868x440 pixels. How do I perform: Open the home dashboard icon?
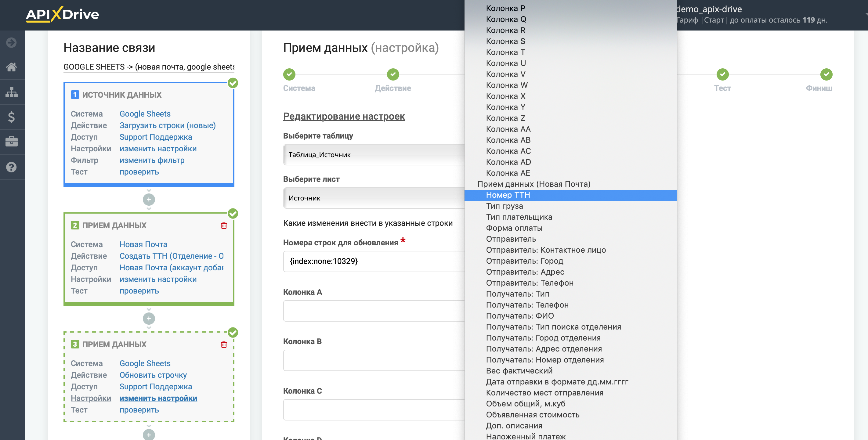pyautogui.click(x=12, y=67)
